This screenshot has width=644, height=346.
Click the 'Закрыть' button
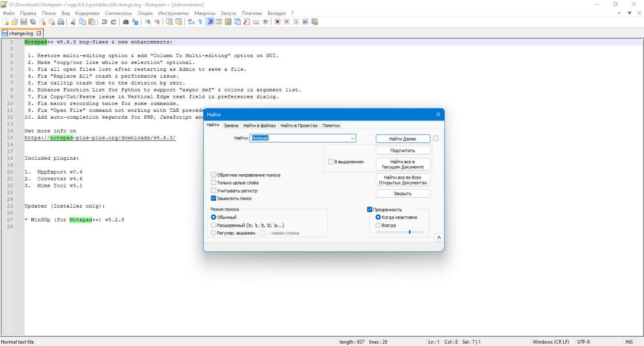tap(403, 193)
